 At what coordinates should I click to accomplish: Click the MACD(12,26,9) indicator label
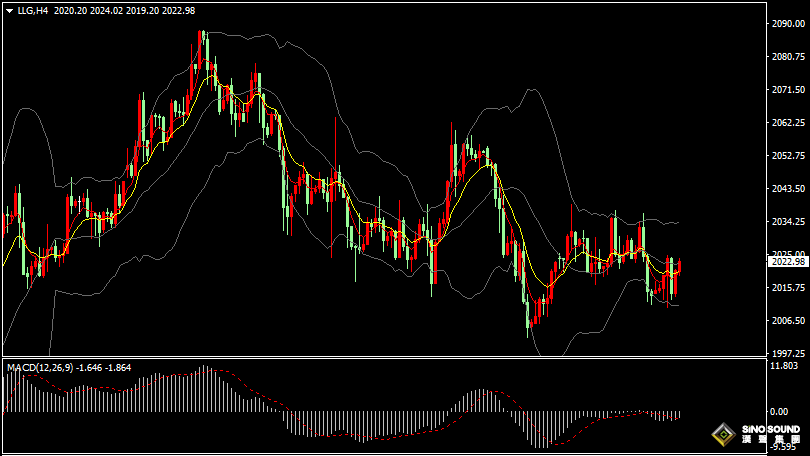pos(39,368)
